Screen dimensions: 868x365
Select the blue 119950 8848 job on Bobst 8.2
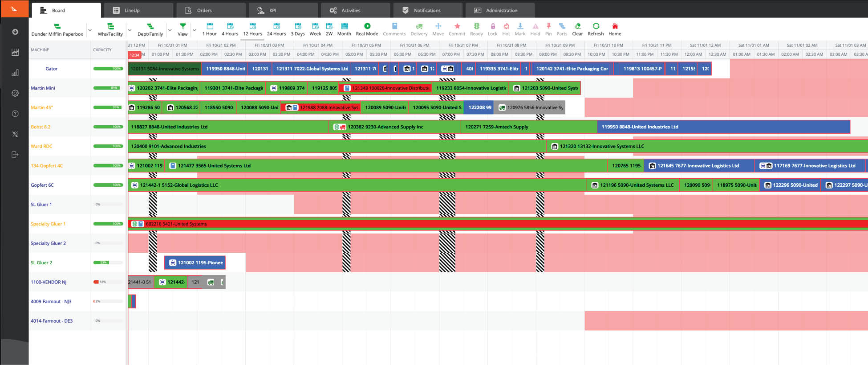(x=723, y=127)
